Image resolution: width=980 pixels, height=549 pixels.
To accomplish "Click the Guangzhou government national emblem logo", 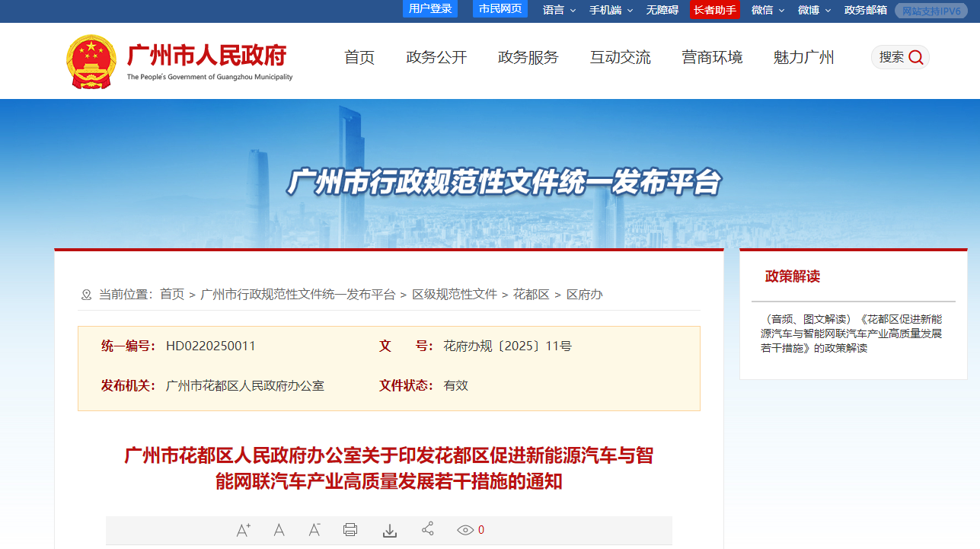I will (91, 62).
